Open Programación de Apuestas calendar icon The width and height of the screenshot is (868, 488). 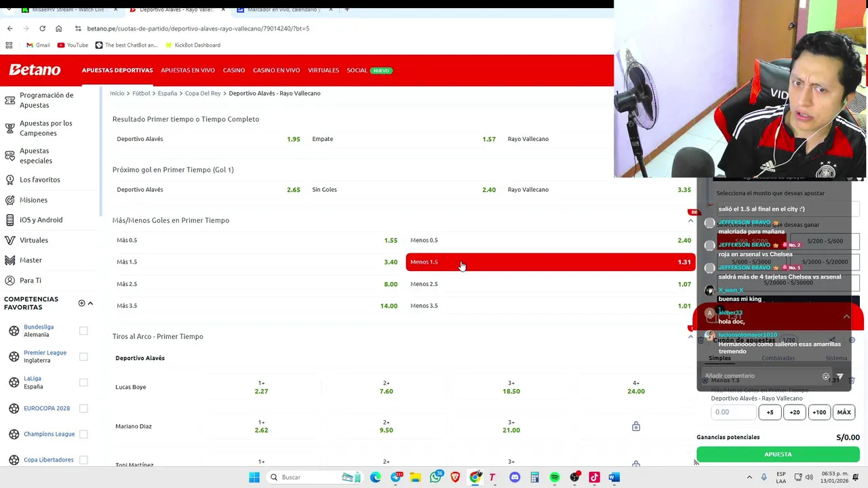point(9,100)
